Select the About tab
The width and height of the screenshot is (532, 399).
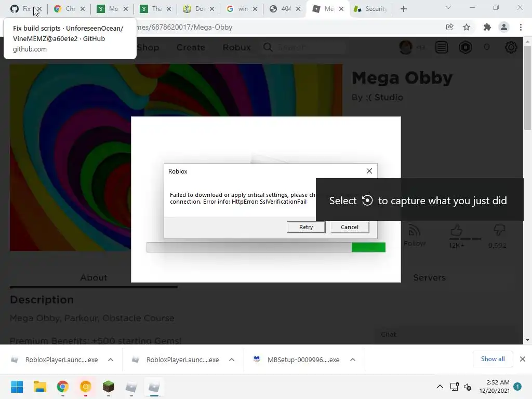click(94, 277)
